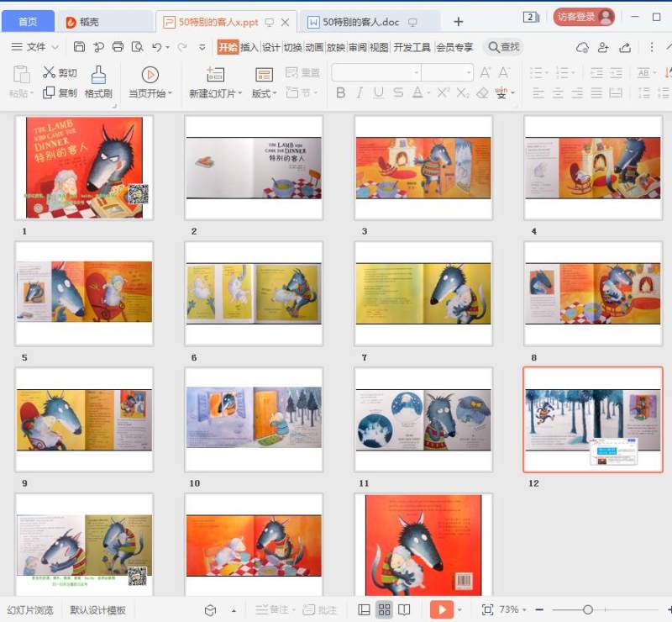
Task: Add a new tab with plus button
Action: tap(458, 22)
